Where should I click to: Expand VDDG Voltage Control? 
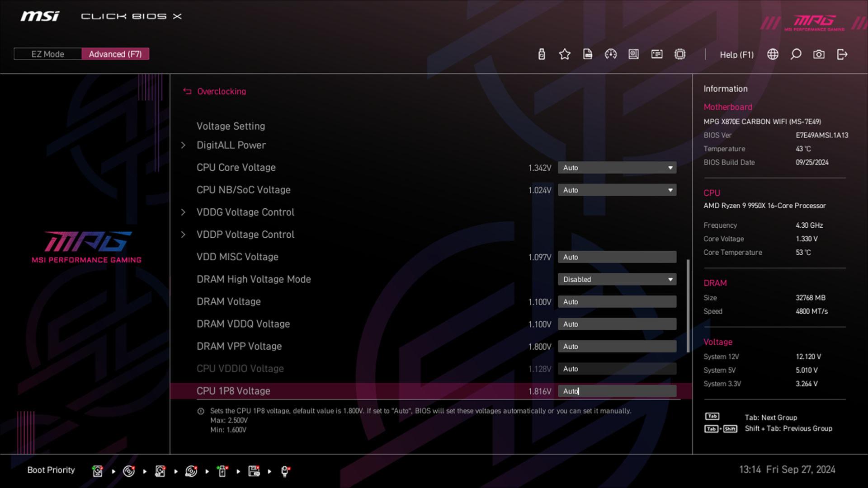point(245,212)
